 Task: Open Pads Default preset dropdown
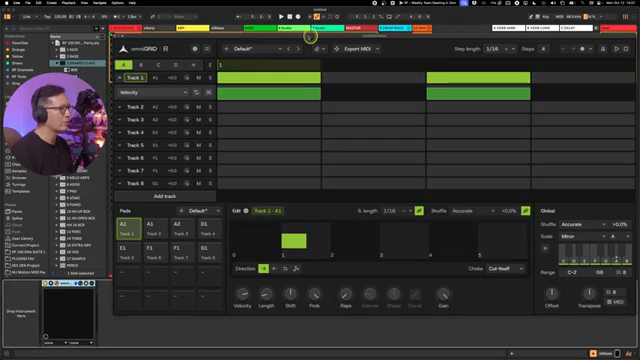pos(204,211)
